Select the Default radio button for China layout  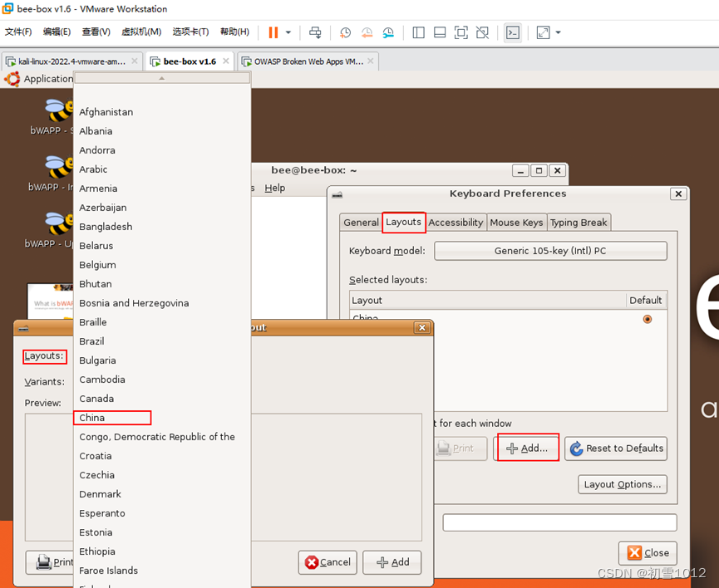(647, 319)
